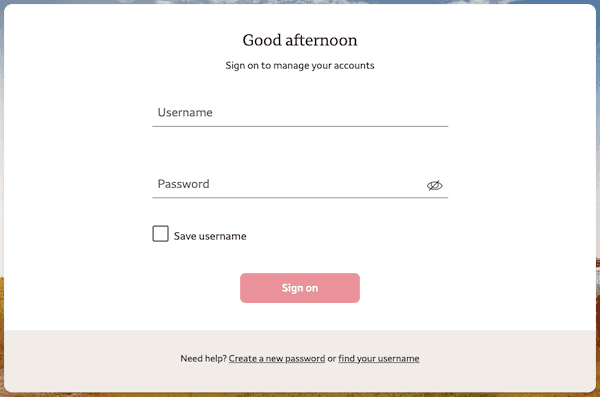Select the Save username label text

(x=210, y=236)
